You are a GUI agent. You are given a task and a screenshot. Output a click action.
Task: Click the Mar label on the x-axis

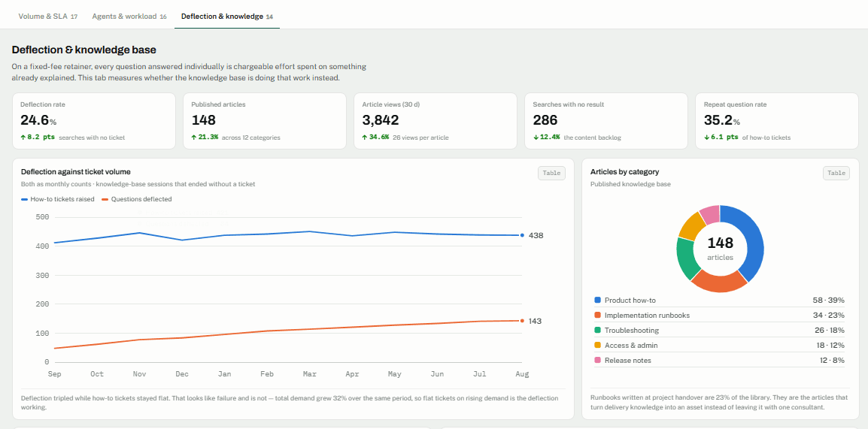click(x=309, y=374)
